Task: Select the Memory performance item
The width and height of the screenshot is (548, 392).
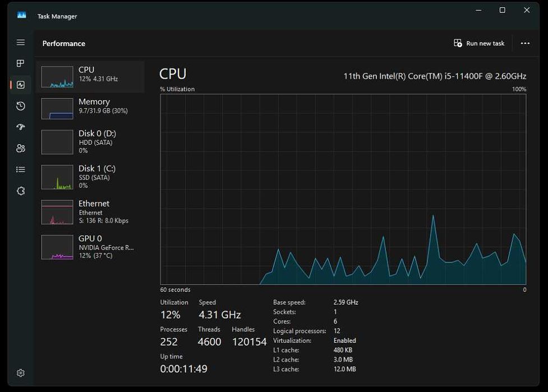Action: (90, 108)
